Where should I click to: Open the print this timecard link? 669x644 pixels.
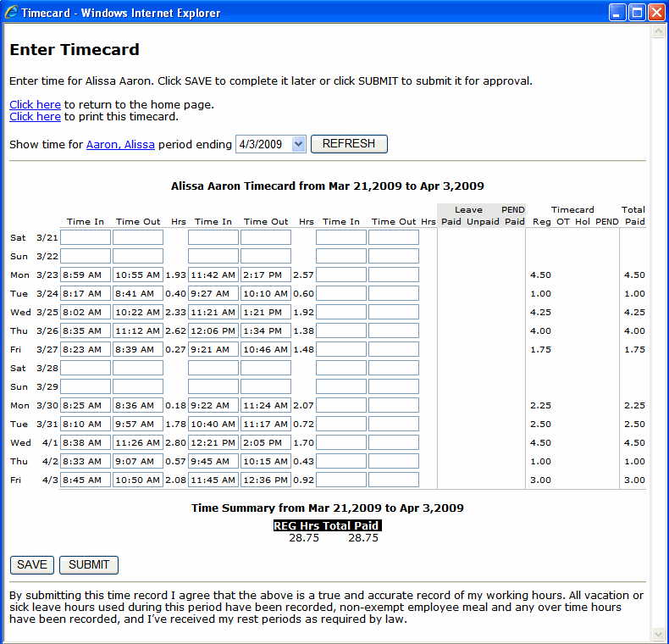[35, 117]
